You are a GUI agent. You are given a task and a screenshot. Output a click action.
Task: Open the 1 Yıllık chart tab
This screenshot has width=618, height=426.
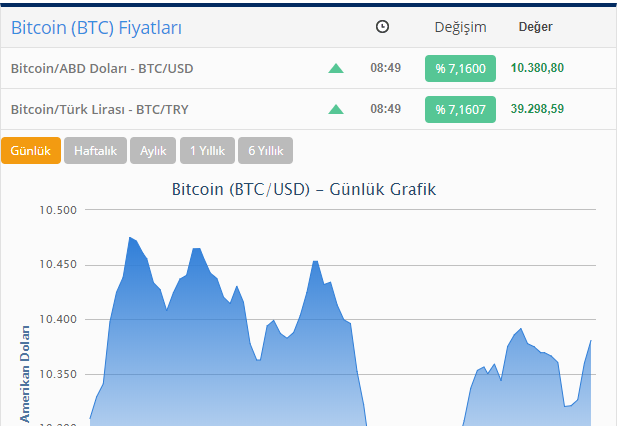point(207,151)
